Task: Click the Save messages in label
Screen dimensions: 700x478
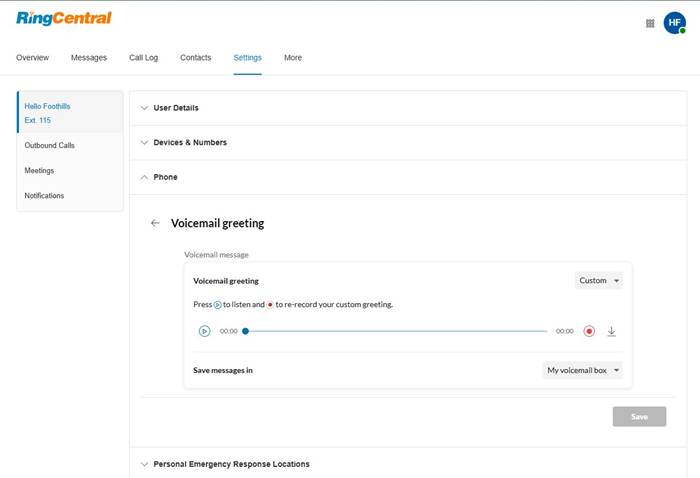Action: click(223, 370)
